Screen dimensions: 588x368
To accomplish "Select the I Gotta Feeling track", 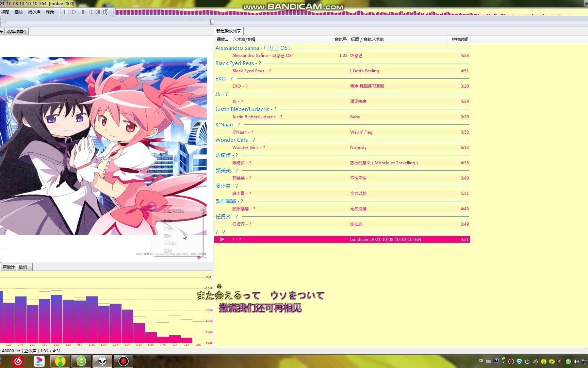I will click(342, 71).
